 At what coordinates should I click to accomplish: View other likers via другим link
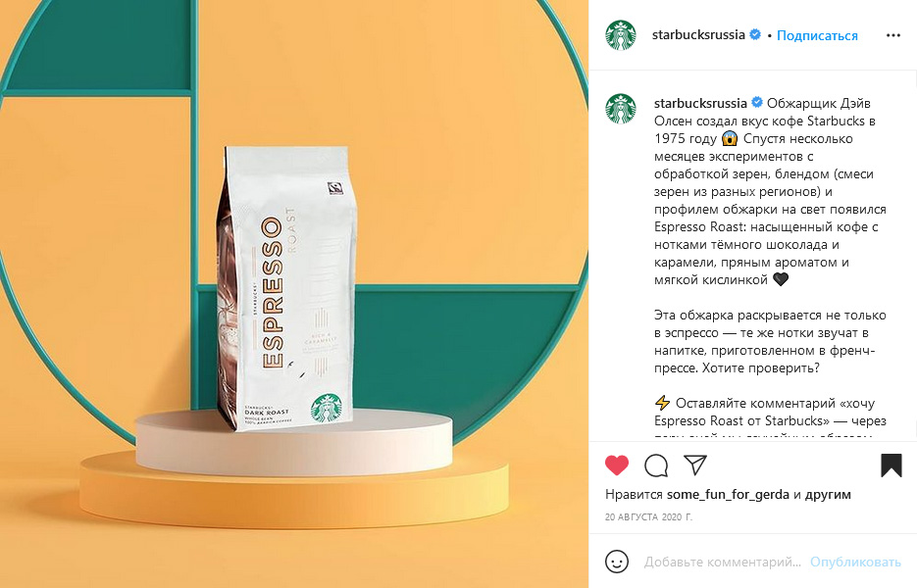[828, 495]
